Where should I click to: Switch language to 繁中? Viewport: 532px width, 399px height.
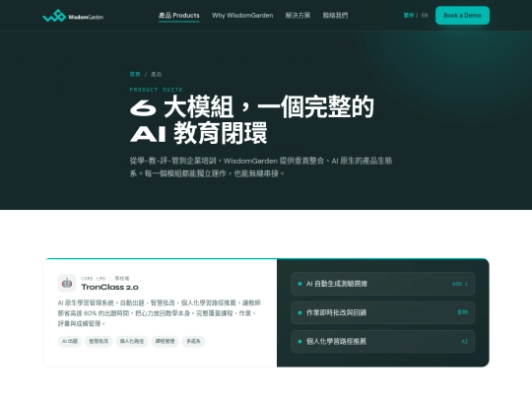click(409, 15)
